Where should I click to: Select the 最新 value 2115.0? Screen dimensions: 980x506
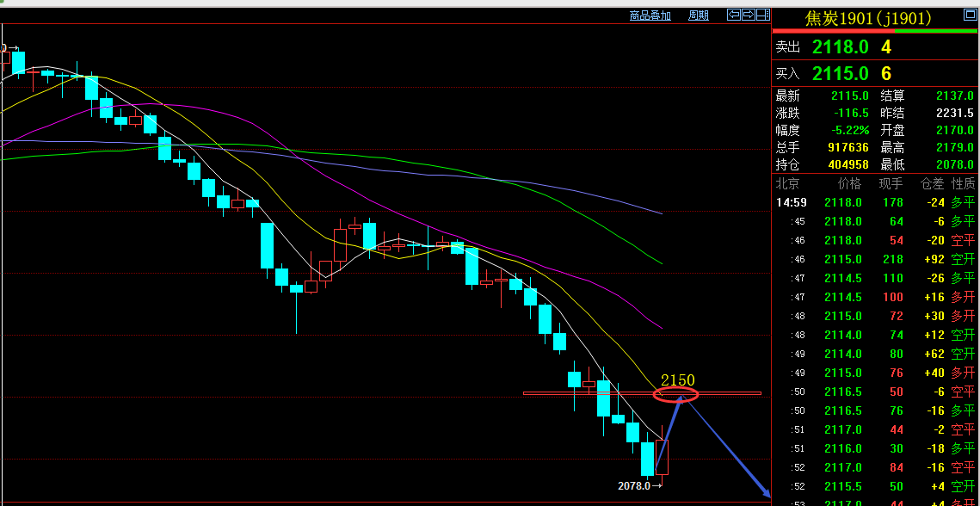point(850,96)
